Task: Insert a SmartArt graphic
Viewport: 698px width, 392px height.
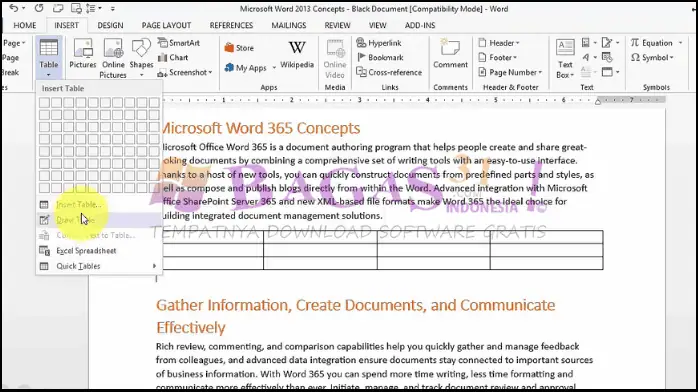Action: 179,43
